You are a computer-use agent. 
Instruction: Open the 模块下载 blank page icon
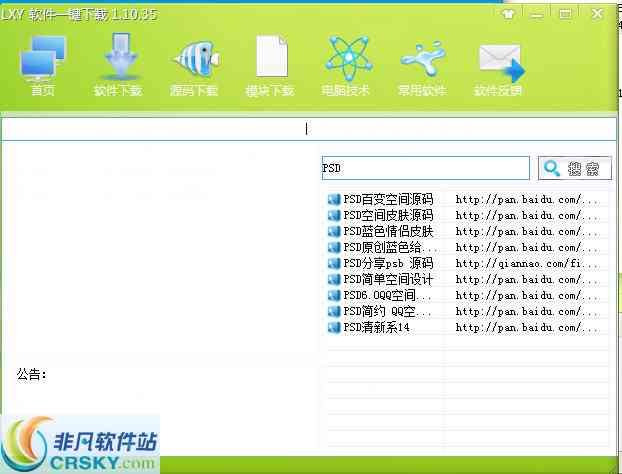click(270, 65)
